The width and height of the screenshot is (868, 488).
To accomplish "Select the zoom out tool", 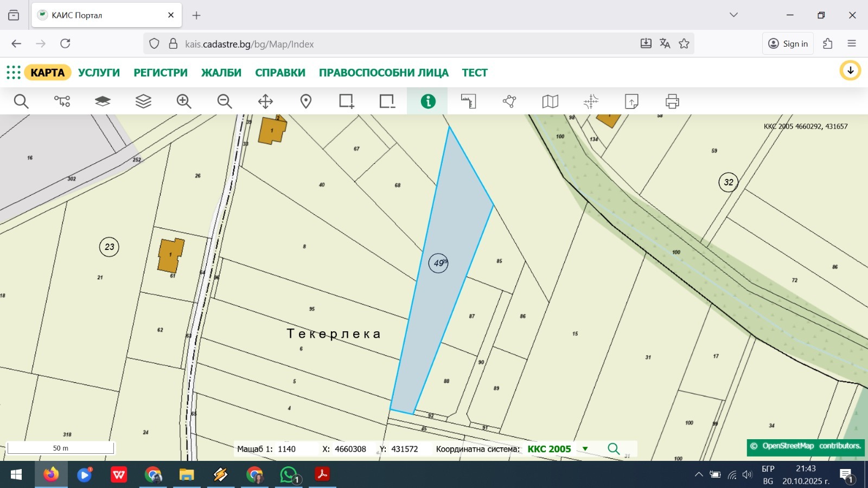I will point(225,101).
